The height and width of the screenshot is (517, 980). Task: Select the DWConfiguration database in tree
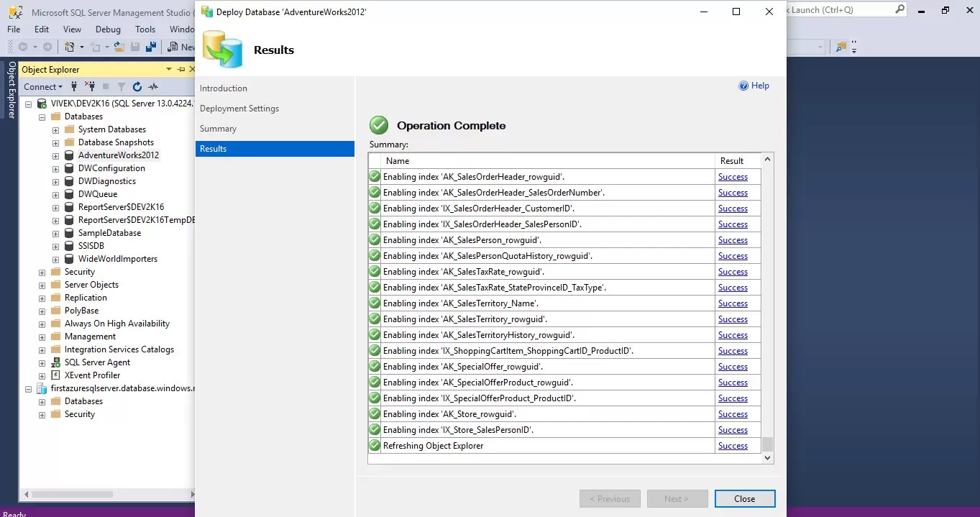111,168
